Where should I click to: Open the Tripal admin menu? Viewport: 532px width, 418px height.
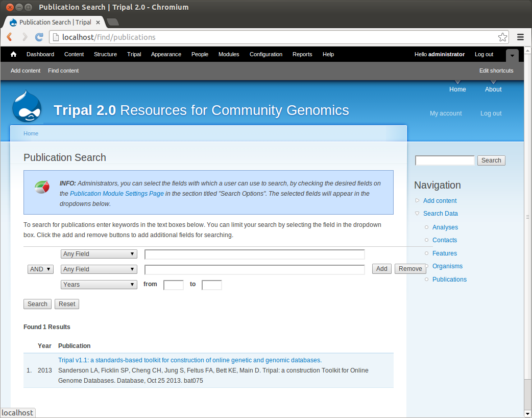(134, 54)
